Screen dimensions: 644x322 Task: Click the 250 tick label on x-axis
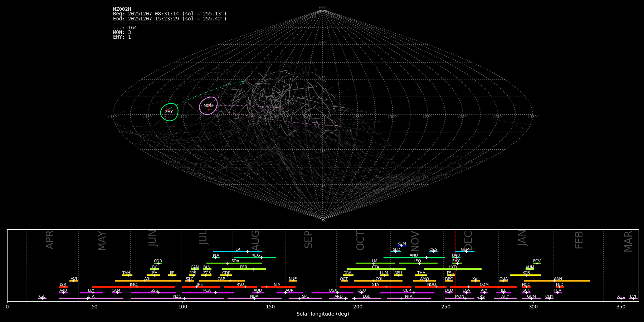(445, 307)
